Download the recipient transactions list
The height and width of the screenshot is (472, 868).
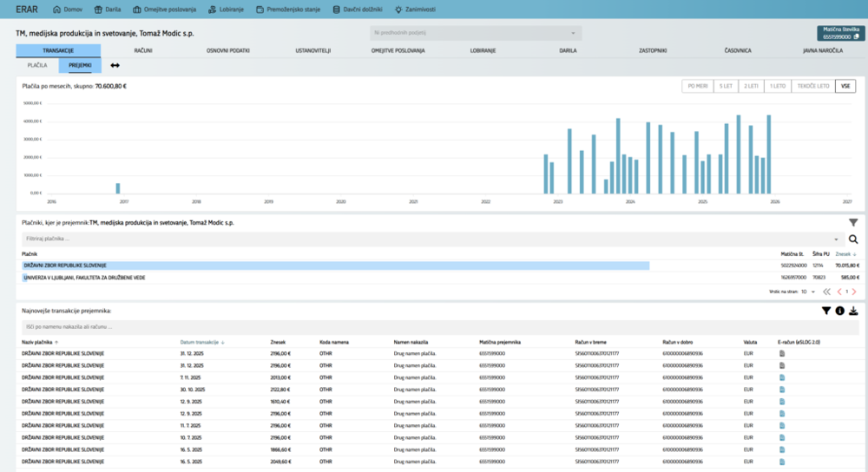(x=853, y=311)
